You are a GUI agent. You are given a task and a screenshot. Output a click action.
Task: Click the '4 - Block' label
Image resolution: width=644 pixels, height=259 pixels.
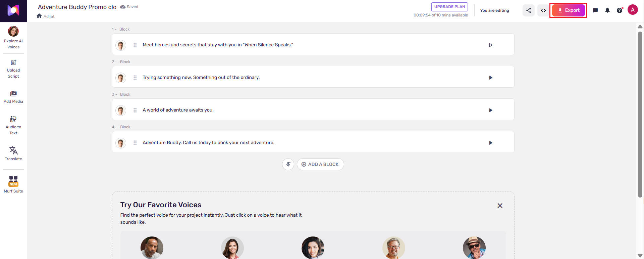pos(121,127)
